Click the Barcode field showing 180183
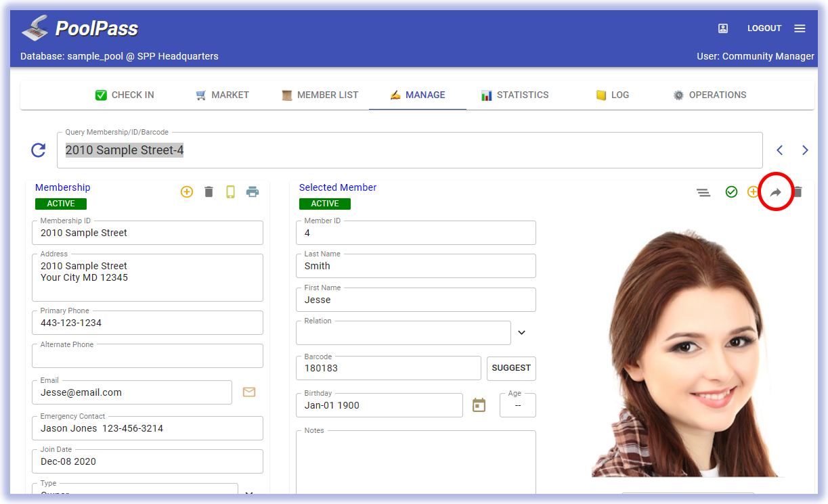This screenshot has width=828, height=504. point(389,368)
